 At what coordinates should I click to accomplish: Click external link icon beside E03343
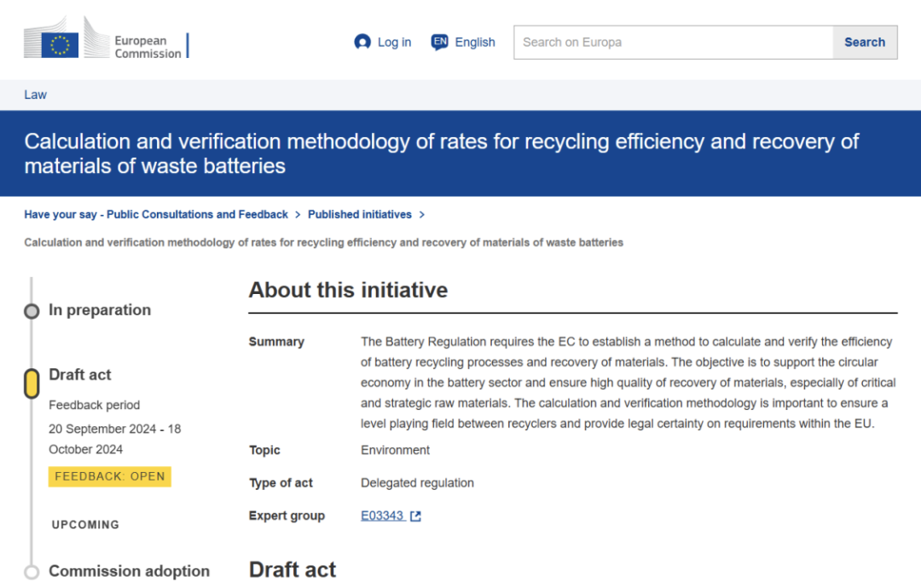pos(415,516)
